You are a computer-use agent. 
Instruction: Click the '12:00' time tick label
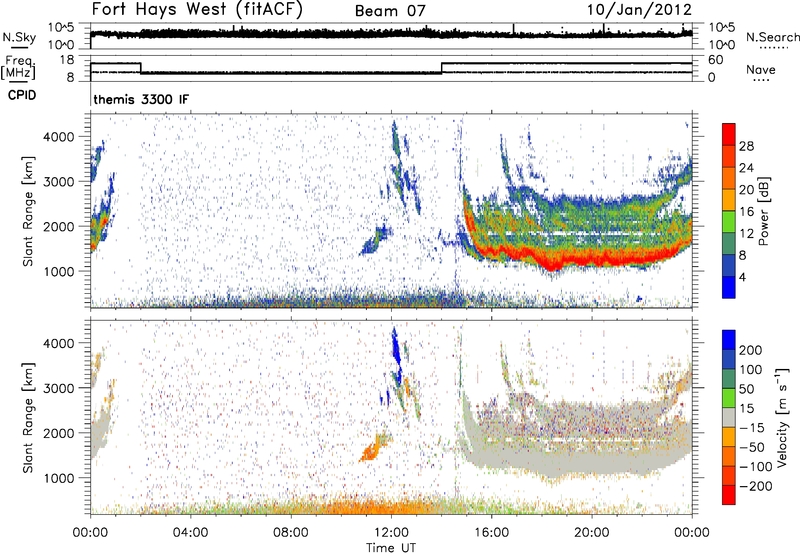pos(391,533)
